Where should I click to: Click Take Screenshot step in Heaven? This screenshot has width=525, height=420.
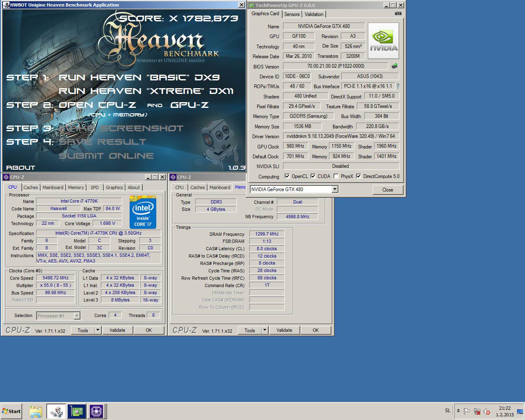tap(121, 128)
